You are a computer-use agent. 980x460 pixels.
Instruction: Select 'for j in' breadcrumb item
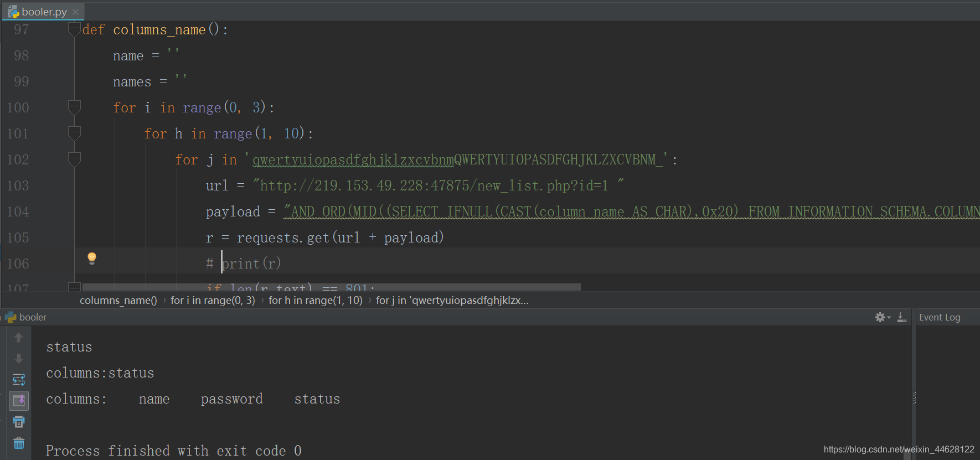[452, 301]
